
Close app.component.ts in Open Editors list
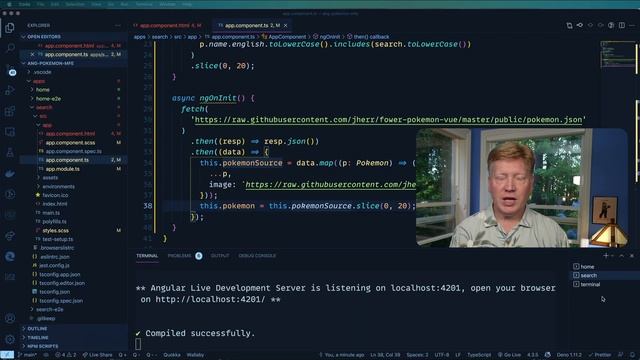32,54
